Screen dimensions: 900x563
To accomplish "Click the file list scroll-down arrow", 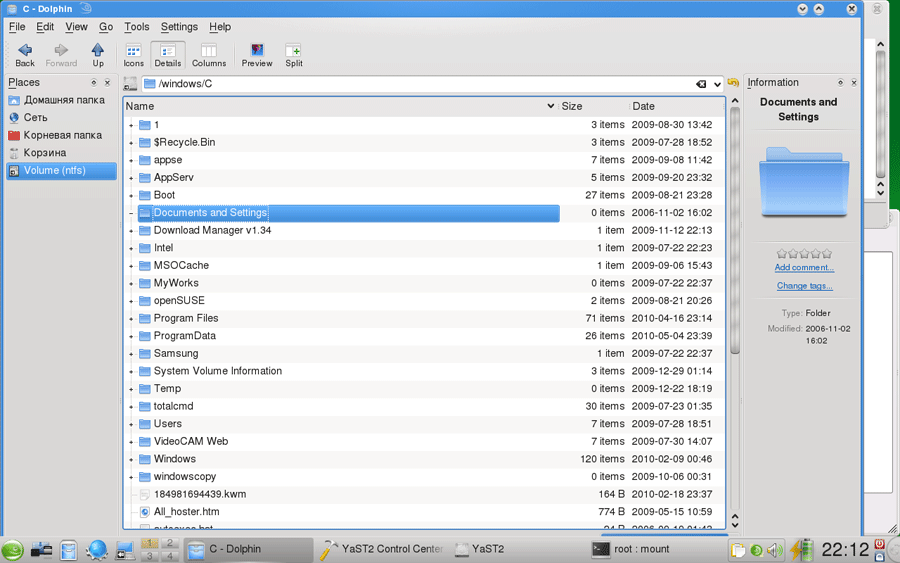I will (734, 525).
